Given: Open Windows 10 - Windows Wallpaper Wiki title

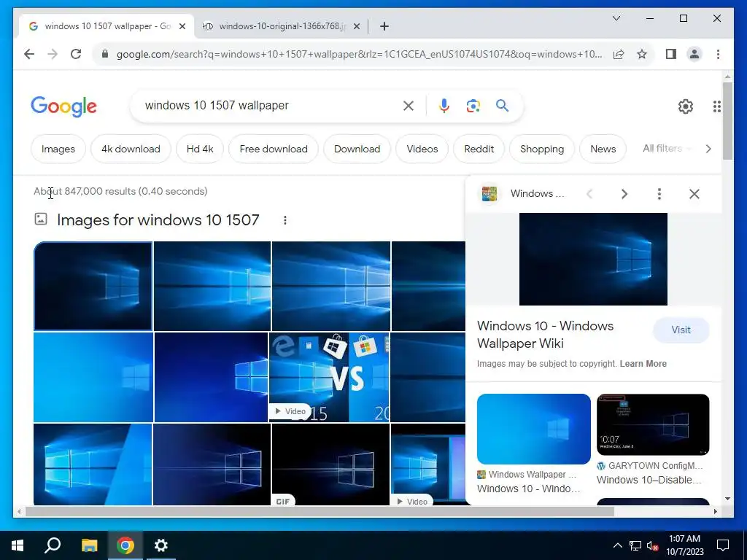Looking at the screenshot, I should pyautogui.click(x=546, y=335).
